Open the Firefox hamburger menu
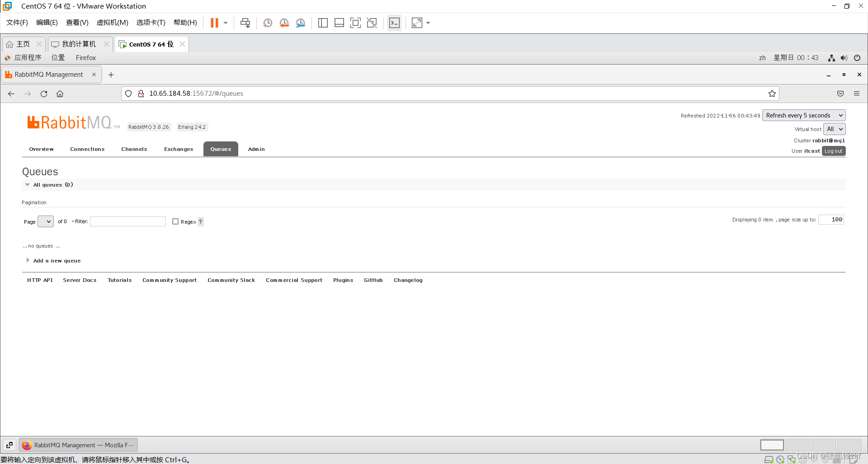The height and width of the screenshot is (464, 868). pyautogui.click(x=857, y=94)
